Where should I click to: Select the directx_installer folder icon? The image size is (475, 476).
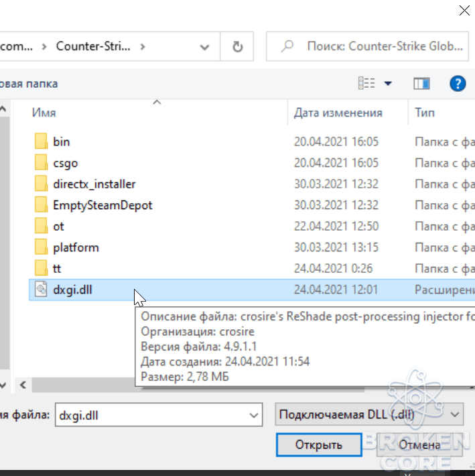coord(41,183)
